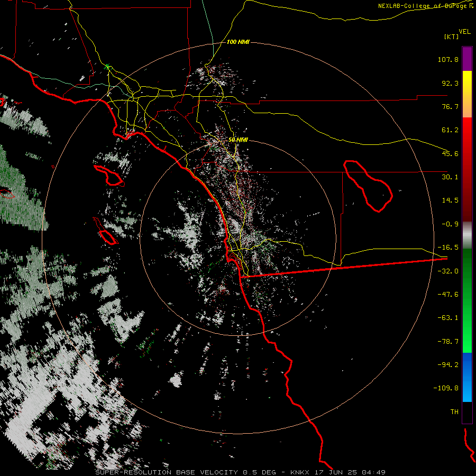476x476 pixels.
Task: Click the -0.9 velocity scale value
Action: click(x=450, y=224)
